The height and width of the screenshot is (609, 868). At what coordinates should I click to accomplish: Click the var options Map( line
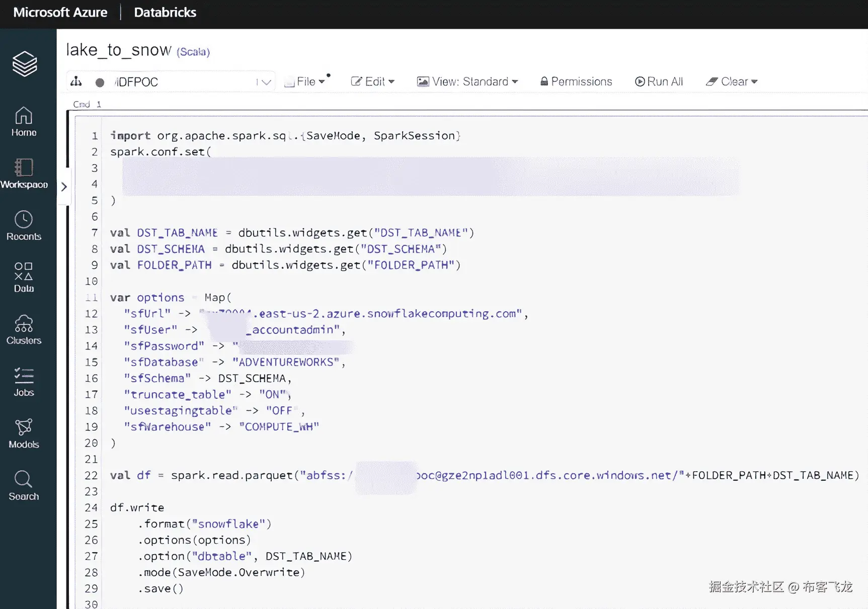click(x=171, y=298)
